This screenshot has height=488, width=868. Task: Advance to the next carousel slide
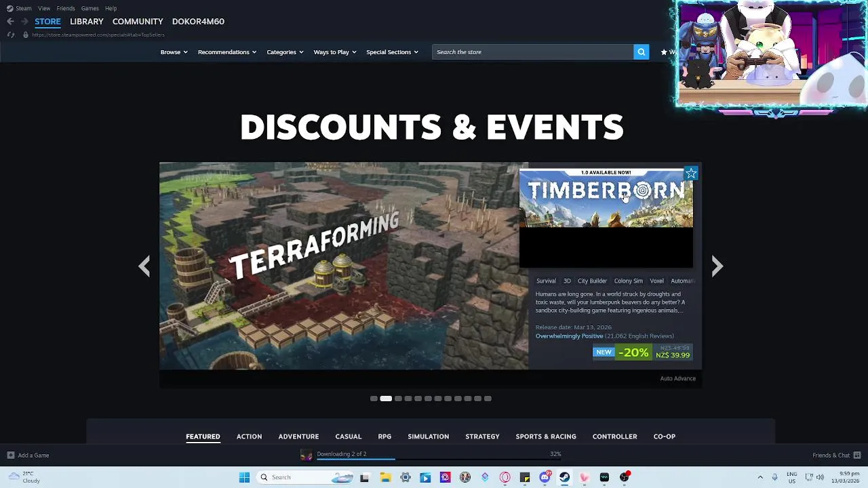click(x=717, y=266)
